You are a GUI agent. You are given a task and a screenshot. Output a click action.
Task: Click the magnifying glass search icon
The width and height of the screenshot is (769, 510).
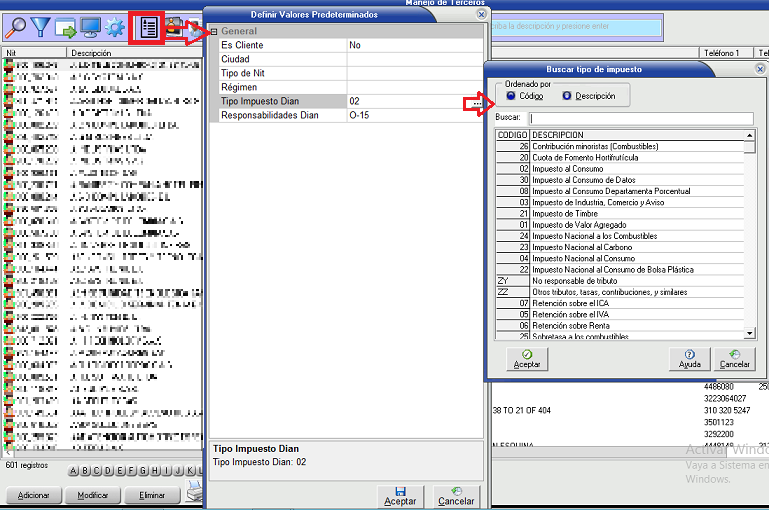point(15,27)
